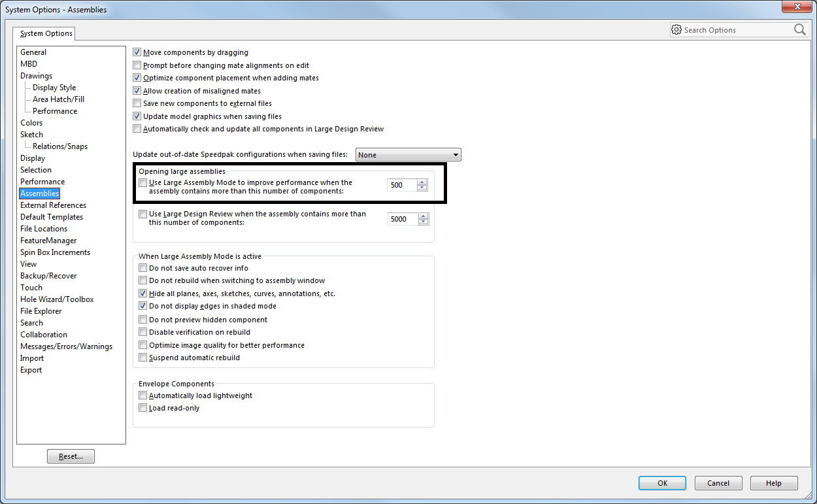Enable Use Large Assembly Mode checkbox
Screen dimensions: 817x504
click(x=143, y=183)
